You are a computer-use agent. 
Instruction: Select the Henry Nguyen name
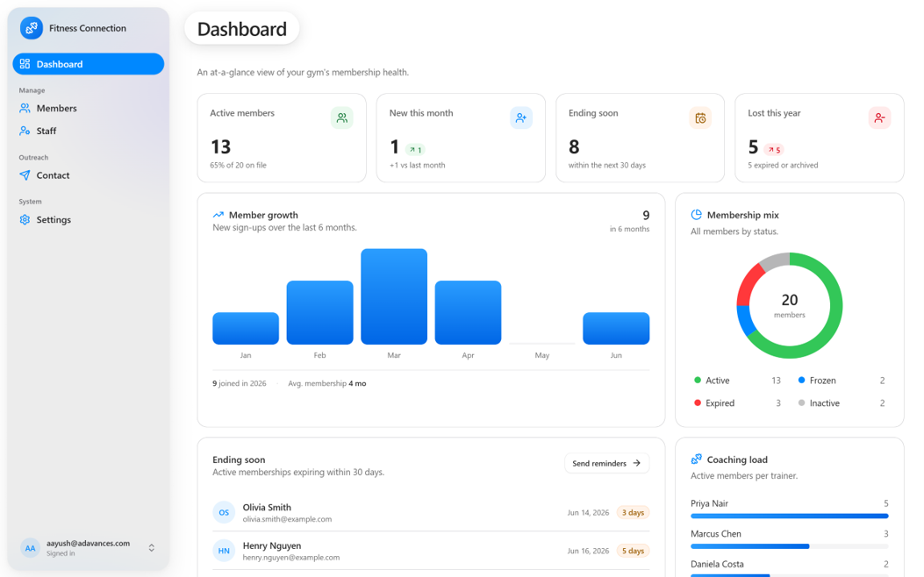(272, 545)
